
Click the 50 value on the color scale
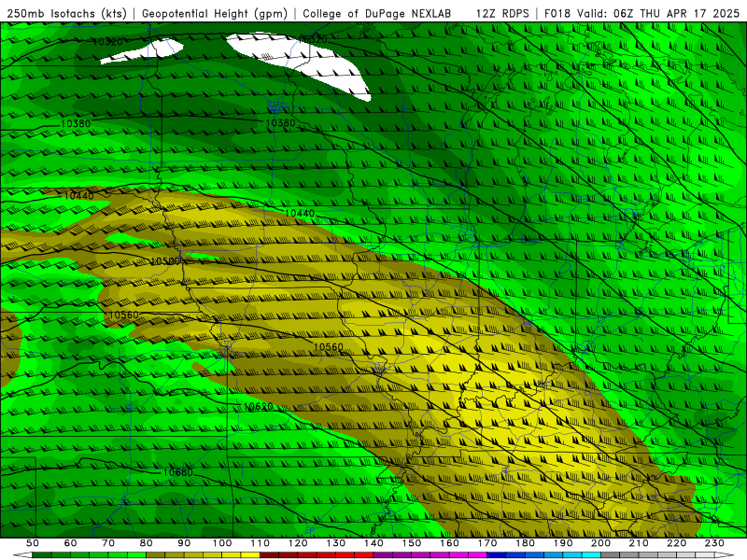point(33,543)
